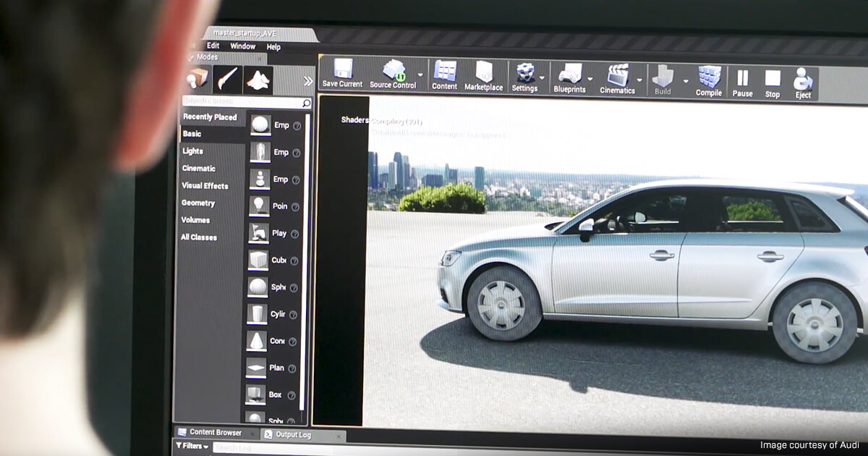This screenshot has height=456, width=868.
Task: Focus the Search Classes field
Action: click(x=247, y=102)
